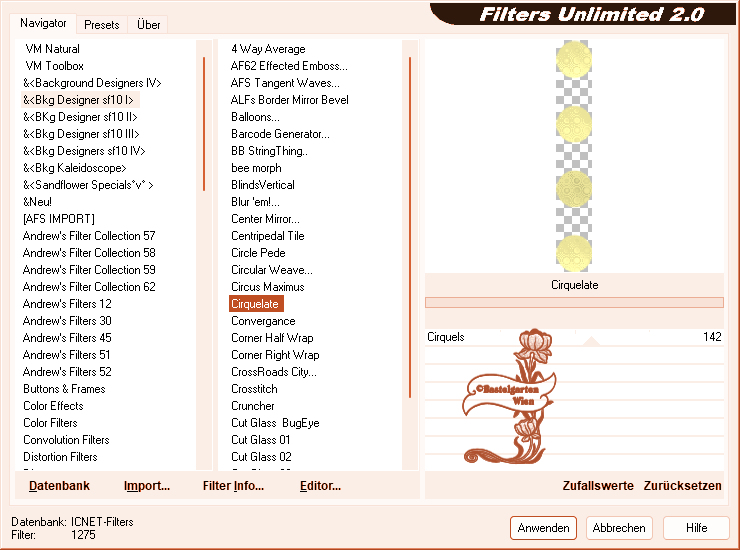Choose Crosstitch filter
This screenshot has width=740, height=550.
[x=254, y=389]
